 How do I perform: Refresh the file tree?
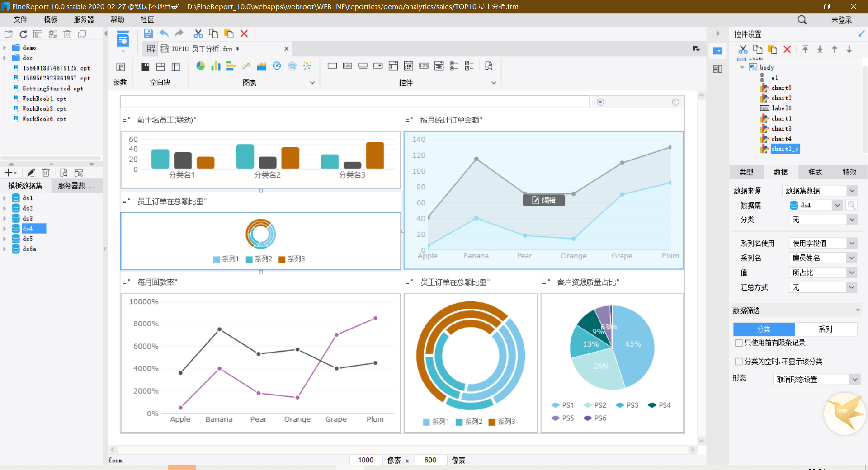coord(24,34)
